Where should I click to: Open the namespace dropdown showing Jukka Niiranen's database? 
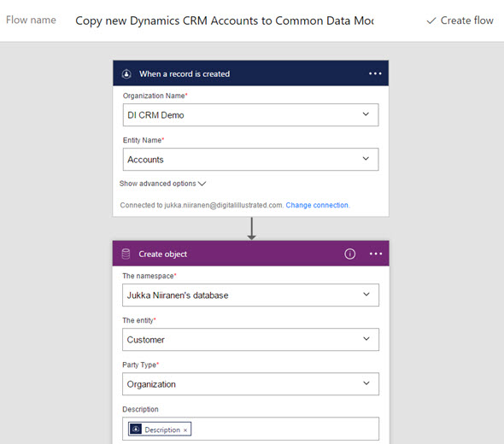coord(250,295)
